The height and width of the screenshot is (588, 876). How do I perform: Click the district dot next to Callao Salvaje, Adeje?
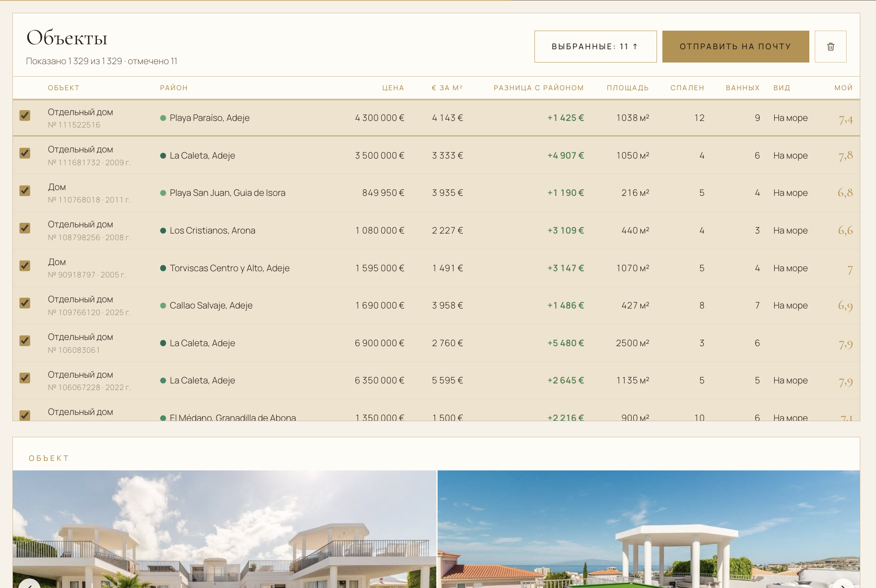pyautogui.click(x=163, y=306)
